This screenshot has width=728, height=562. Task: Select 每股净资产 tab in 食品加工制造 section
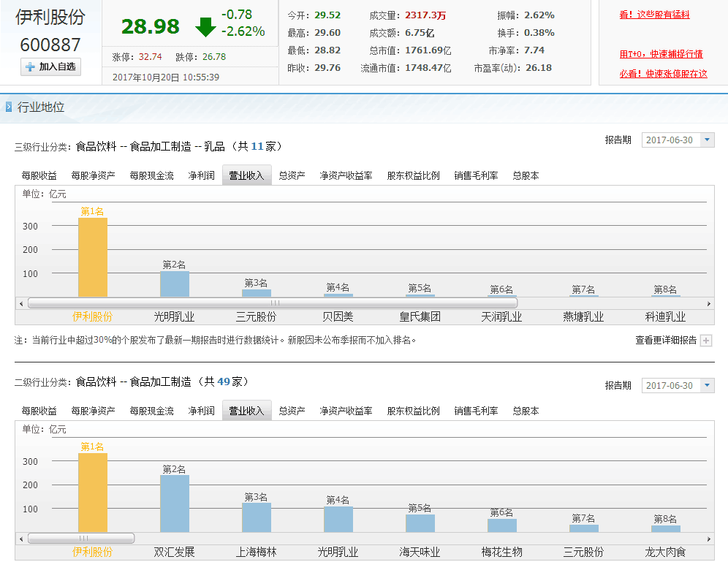[x=93, y=411]
